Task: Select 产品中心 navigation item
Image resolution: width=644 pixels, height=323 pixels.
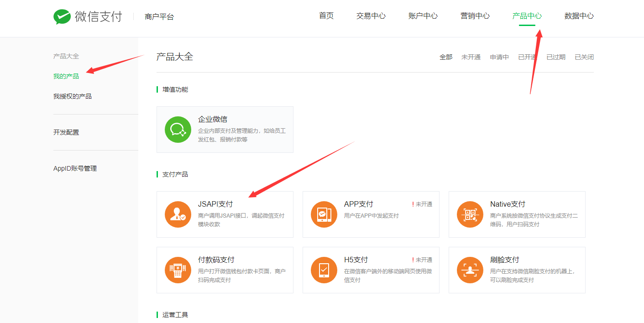Action: pos(527,16)
